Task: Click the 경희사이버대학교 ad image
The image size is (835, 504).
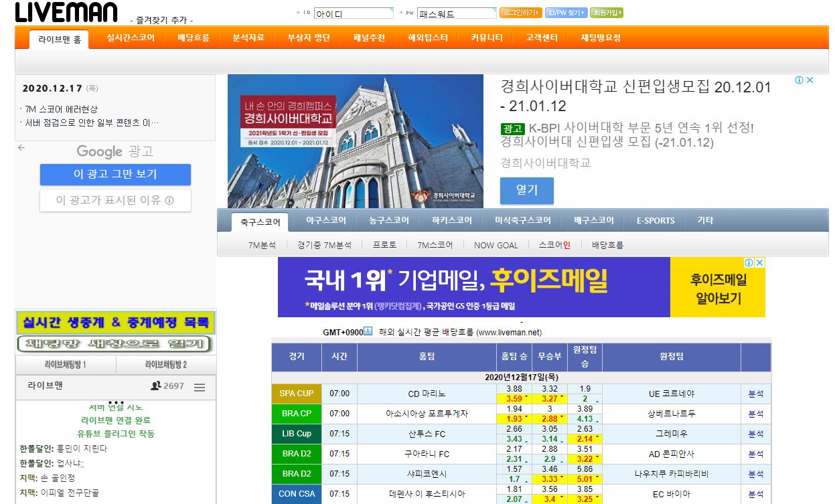Action: point(356,141)
